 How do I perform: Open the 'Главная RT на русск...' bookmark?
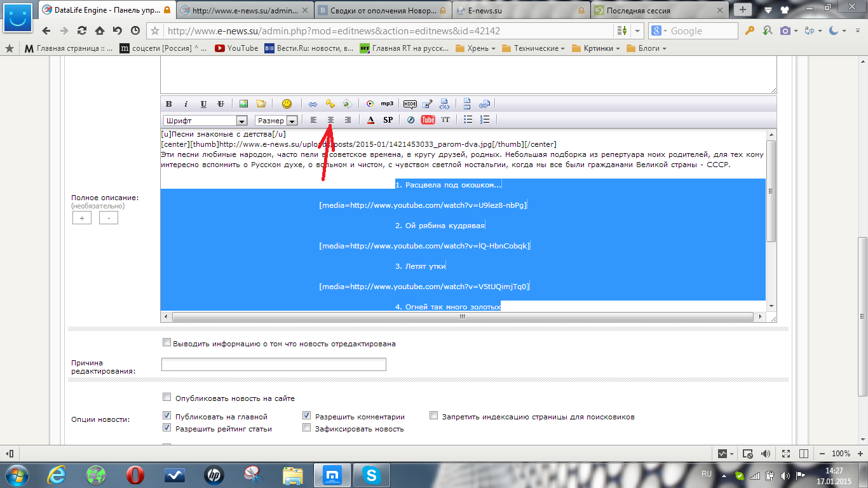click(405, 48)
